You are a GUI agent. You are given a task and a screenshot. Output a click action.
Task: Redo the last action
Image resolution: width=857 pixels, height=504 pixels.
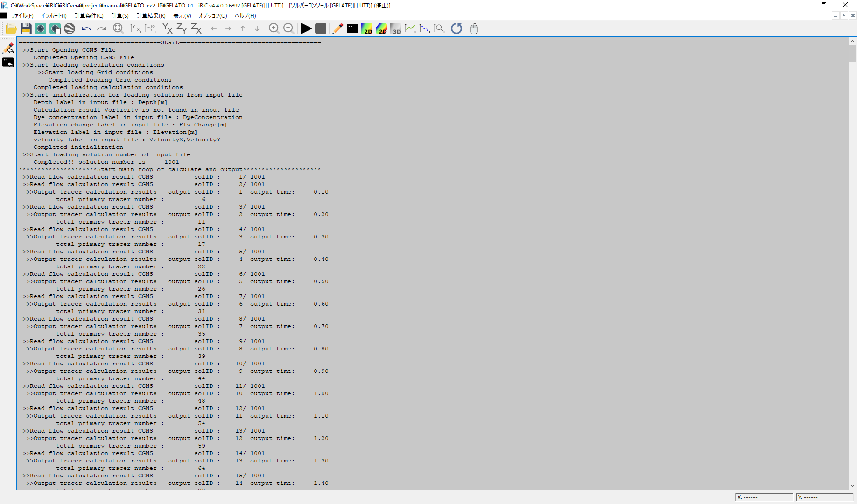tap(101, 29)
